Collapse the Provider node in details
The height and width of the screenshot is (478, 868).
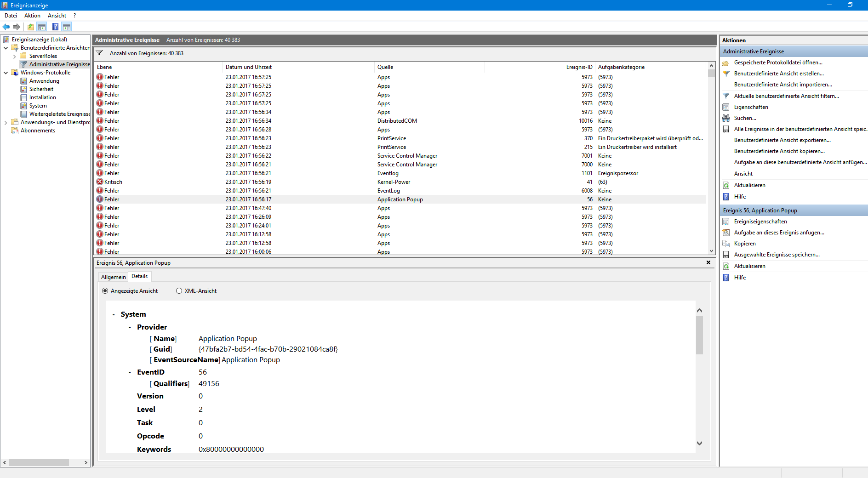(x=130, y=328)
